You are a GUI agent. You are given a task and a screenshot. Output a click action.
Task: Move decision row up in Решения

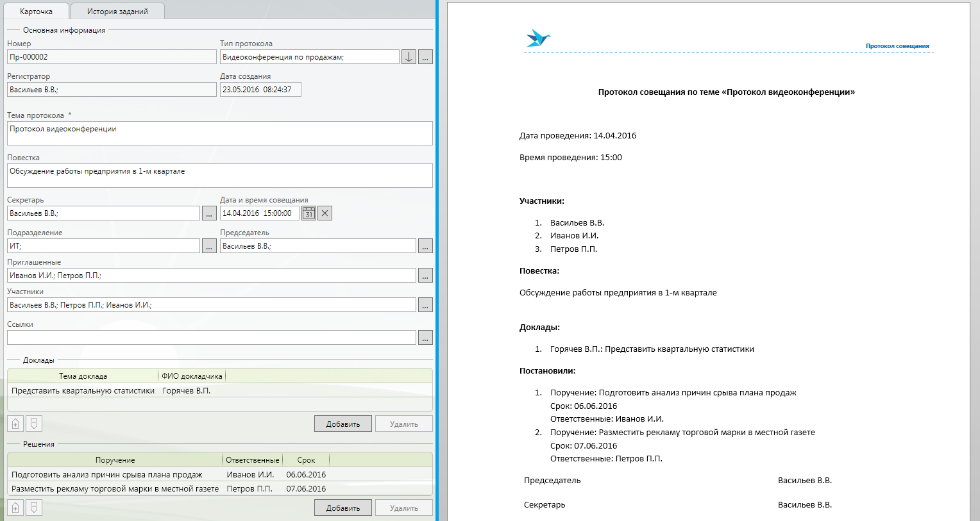click(15, 508)
